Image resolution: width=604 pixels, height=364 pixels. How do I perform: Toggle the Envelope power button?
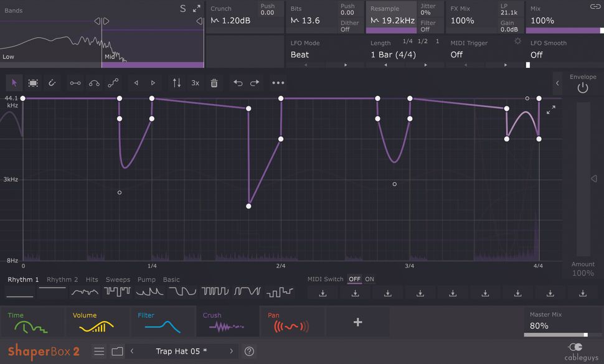click(582, 88)
